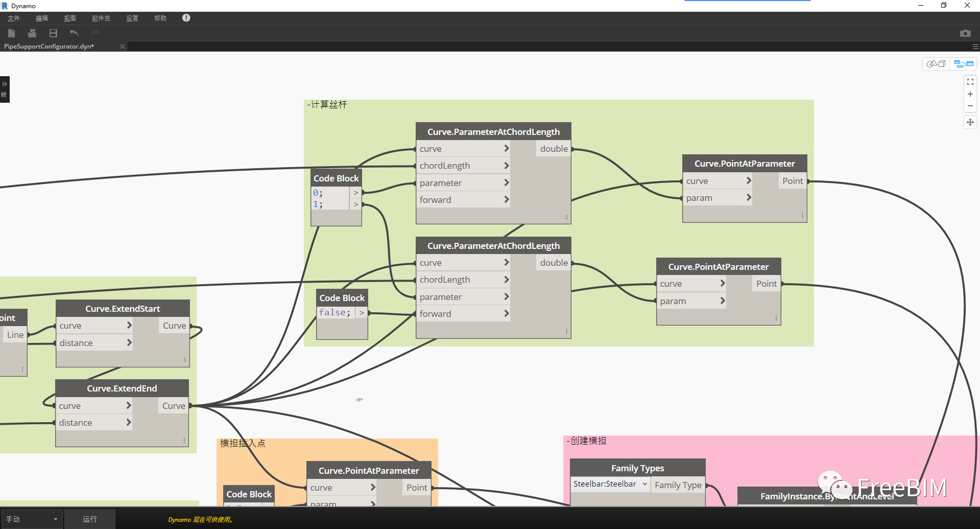Click the double output of lower Curve.ParameterAtChordLength

click(554, 263)
